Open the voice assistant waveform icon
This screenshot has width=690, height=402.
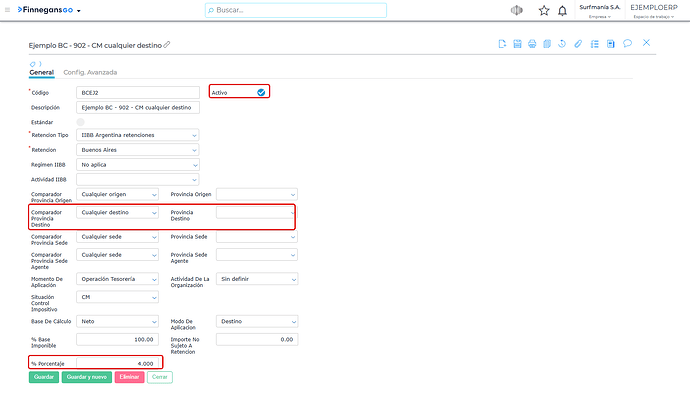(x=517, y=10)
